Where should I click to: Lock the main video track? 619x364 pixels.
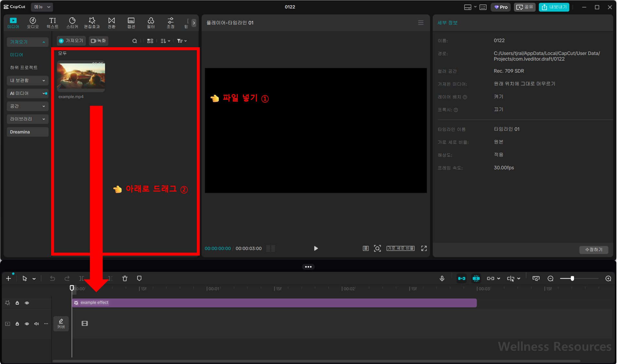click(x=17, y=324)
